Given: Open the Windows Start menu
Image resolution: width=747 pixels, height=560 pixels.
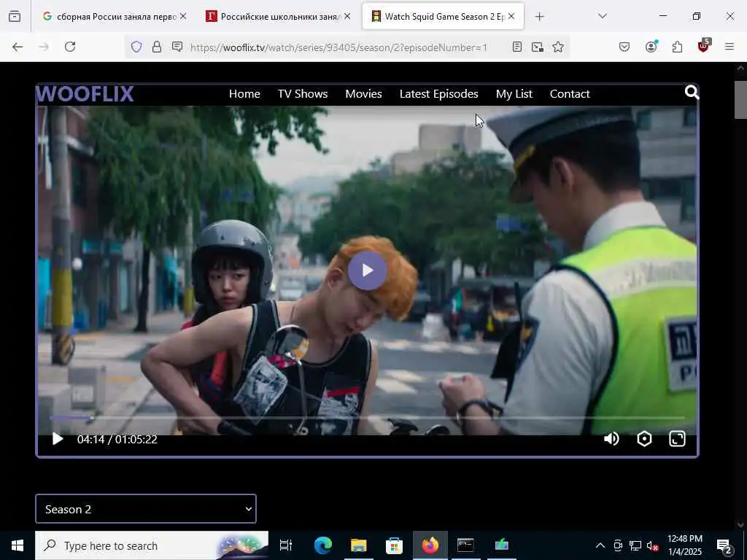Looking at the screenshot, I should [18, 545].
